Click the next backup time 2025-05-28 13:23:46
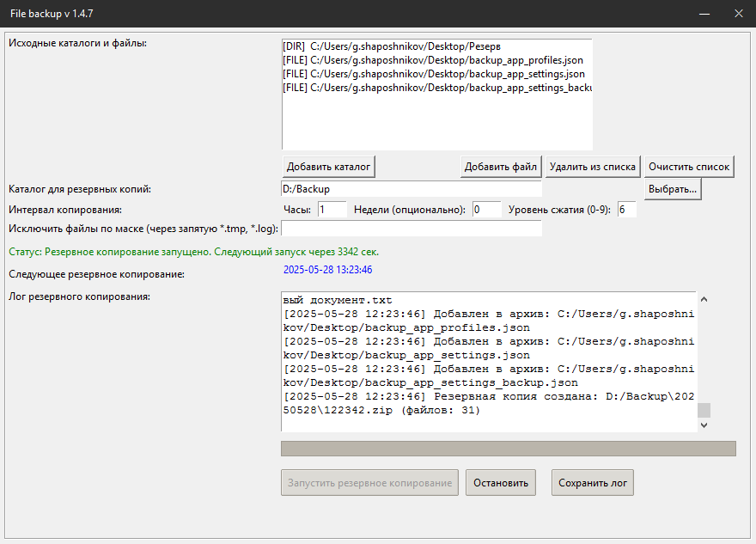Image resolution: width=756 pixels, height=544 pixels. (328, 270)
